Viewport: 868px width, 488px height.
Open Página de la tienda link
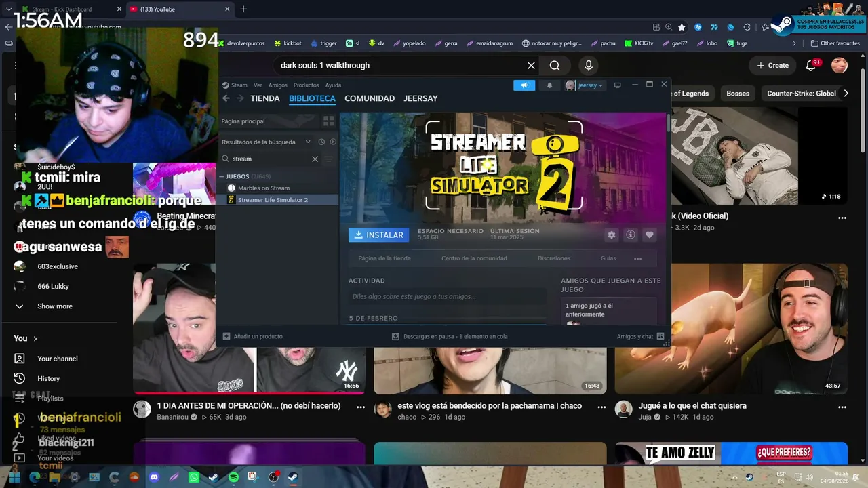click(x=384, y=258)
